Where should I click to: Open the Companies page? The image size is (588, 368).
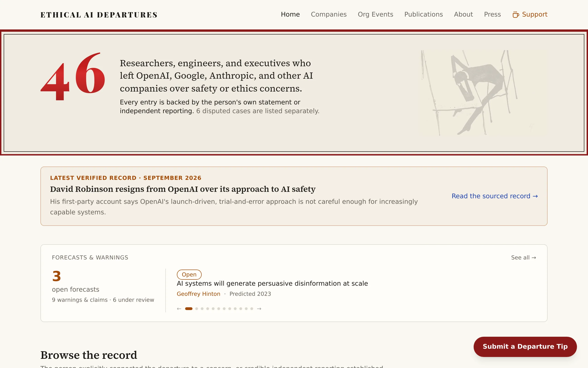pyautogui.click(x=329, y=14)
